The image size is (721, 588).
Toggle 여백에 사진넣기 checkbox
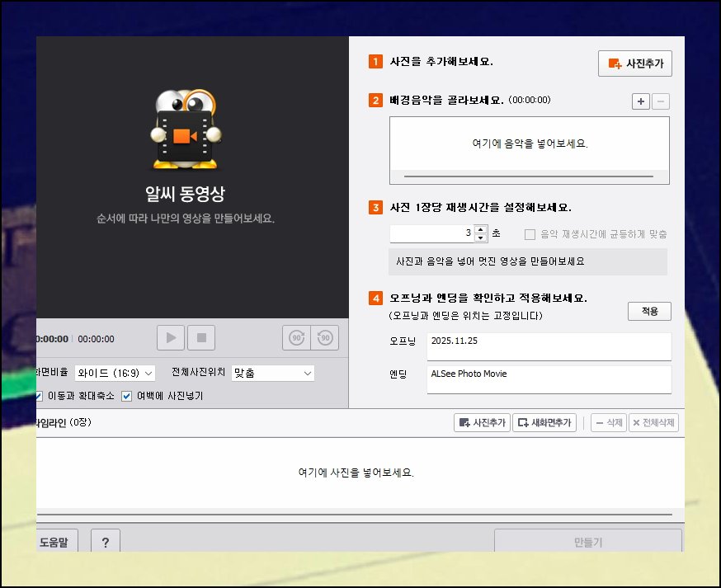[126, 396]
